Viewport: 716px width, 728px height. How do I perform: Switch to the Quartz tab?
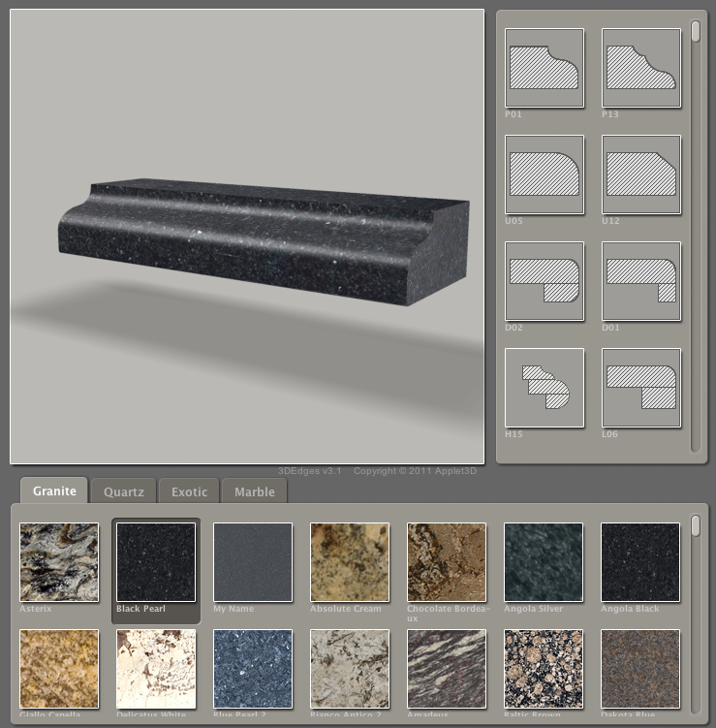click(x=124, y=491)
